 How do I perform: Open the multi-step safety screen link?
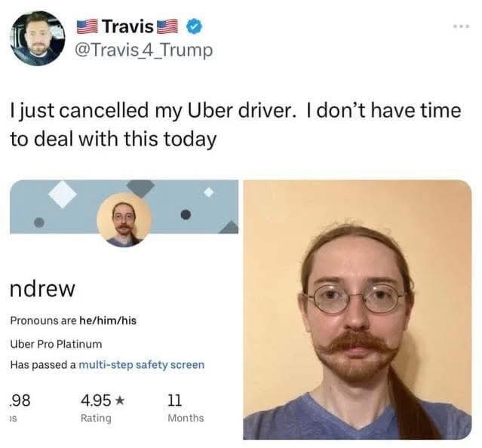click(x=142, y=365)
